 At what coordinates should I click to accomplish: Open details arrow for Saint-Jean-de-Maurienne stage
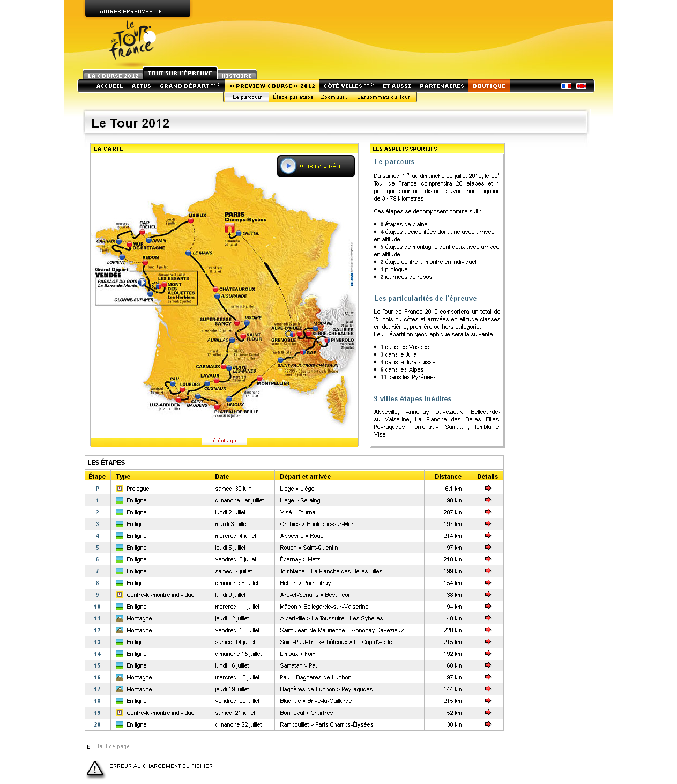(488, 630)
